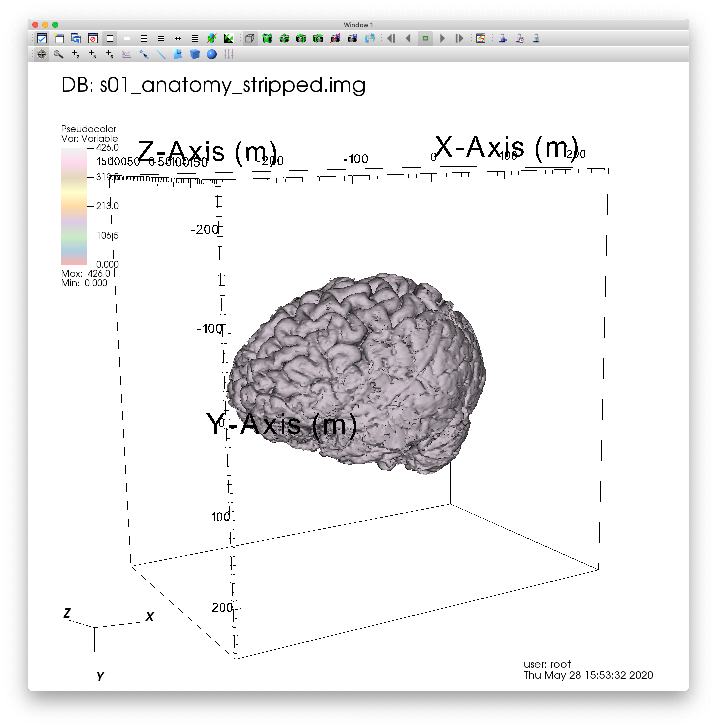The height and width of the screenshot is (728, 717).
Task: Clear all plots from the window
Action: (212, 38)
